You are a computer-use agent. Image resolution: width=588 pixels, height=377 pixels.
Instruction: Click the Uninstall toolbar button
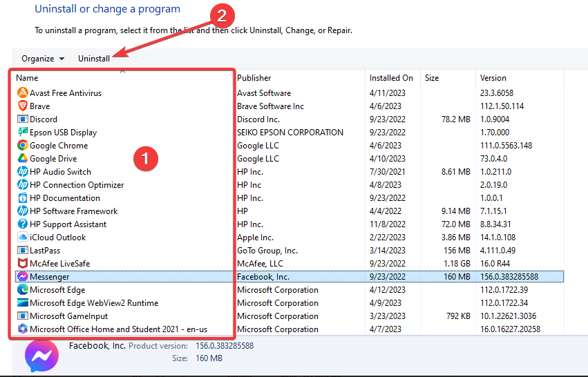pos(94,59)
